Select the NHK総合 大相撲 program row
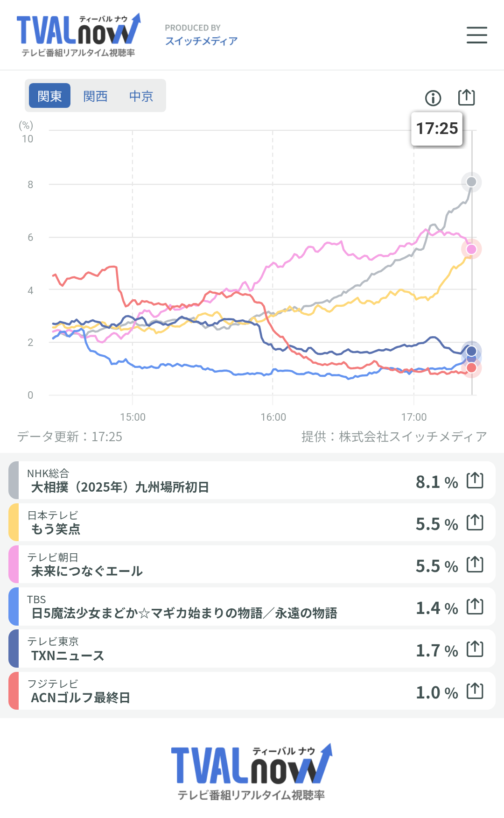The width and height of the screenshot is (504, 818). click(210, 480)
